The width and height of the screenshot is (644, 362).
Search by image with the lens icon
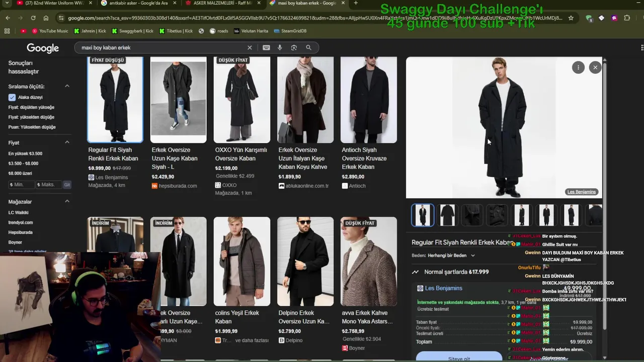[x=294, y=48]
